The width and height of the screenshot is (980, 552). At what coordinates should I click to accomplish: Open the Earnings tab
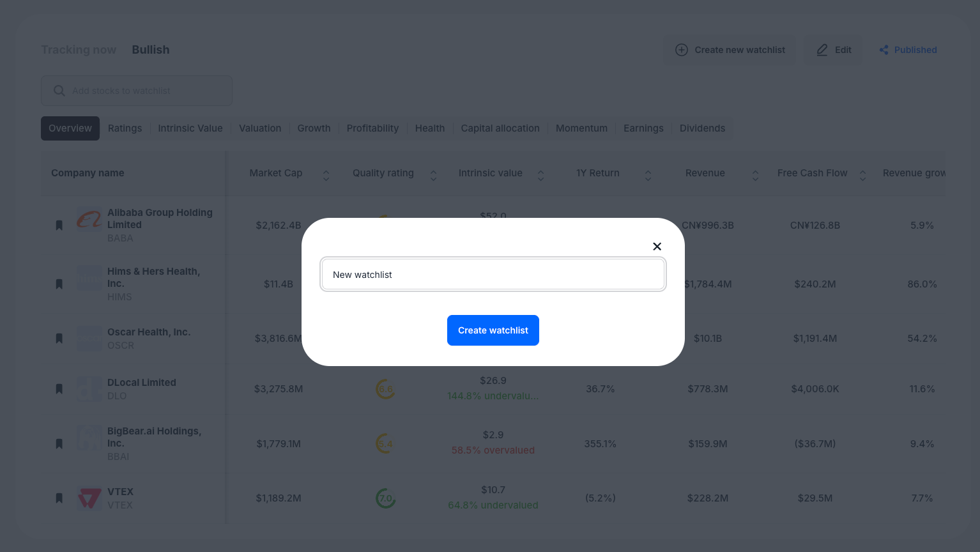[643, 128]
